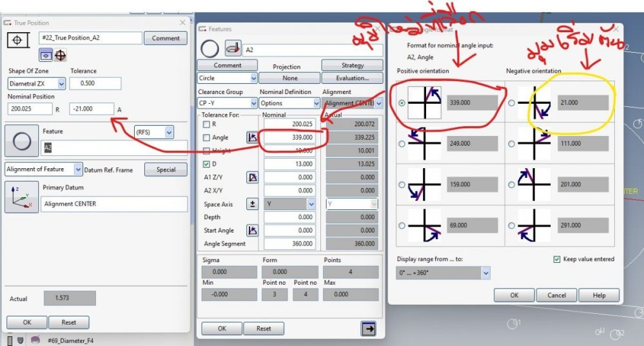
Task: Click OK in the angle format dialog
Action: pos(514,295)
